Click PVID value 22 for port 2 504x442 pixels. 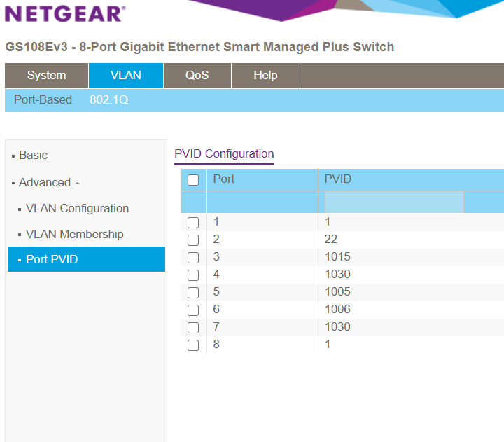coord(330,240)
